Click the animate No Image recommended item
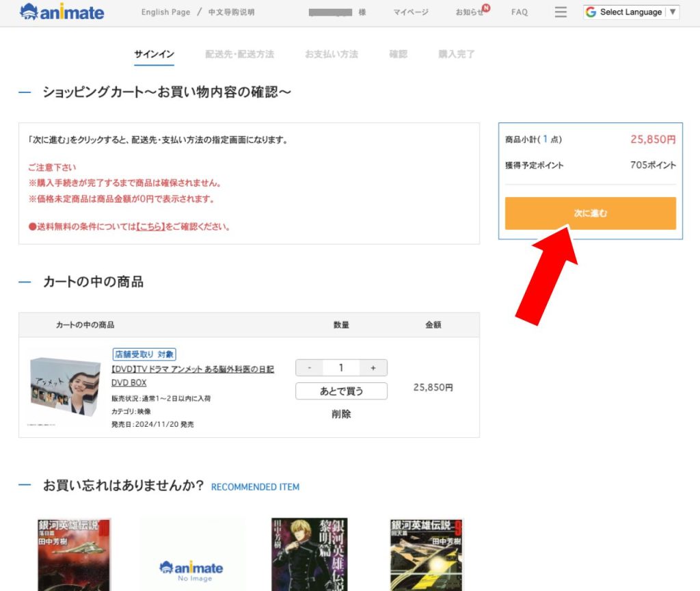Viewport: 700px width, 591px height. tap(191, 555)
